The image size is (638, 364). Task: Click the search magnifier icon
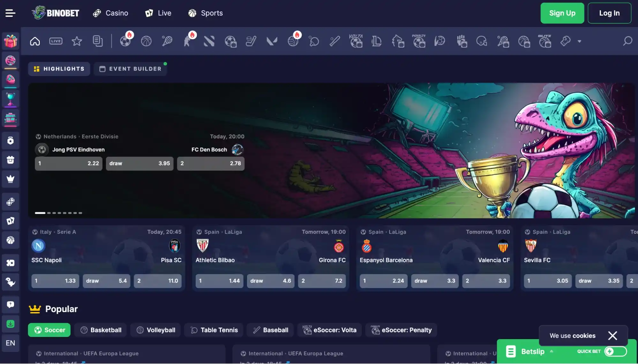click(627, 41)
